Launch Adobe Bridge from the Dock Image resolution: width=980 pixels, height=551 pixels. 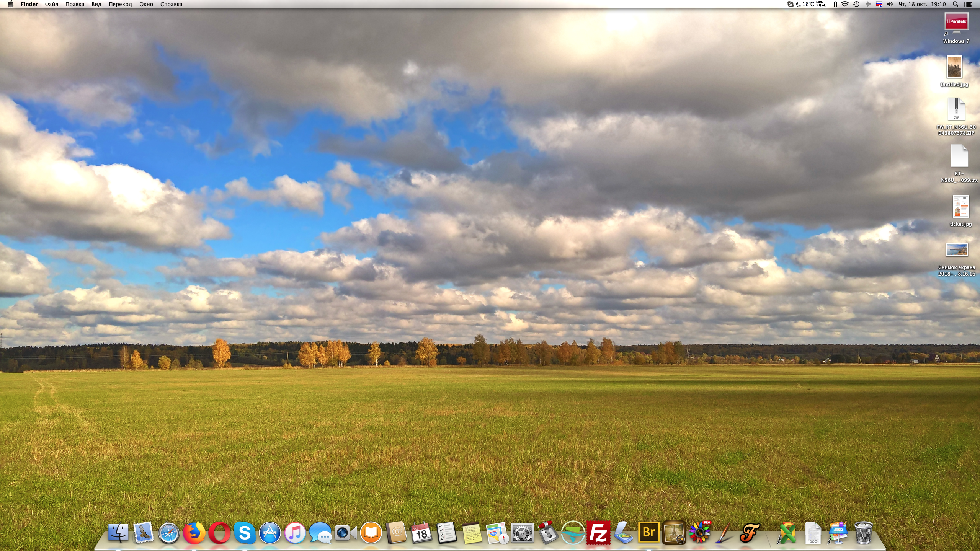pos(648,533)
